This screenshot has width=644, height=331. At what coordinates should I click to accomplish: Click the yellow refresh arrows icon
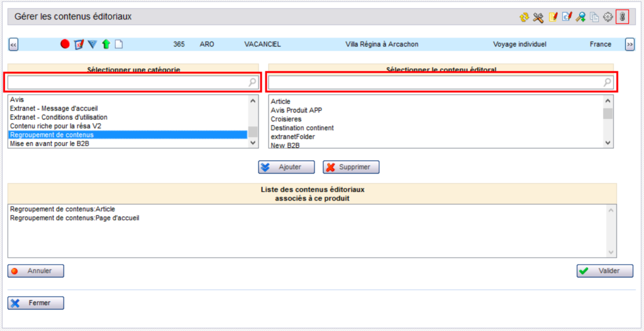tap(524, 18)
